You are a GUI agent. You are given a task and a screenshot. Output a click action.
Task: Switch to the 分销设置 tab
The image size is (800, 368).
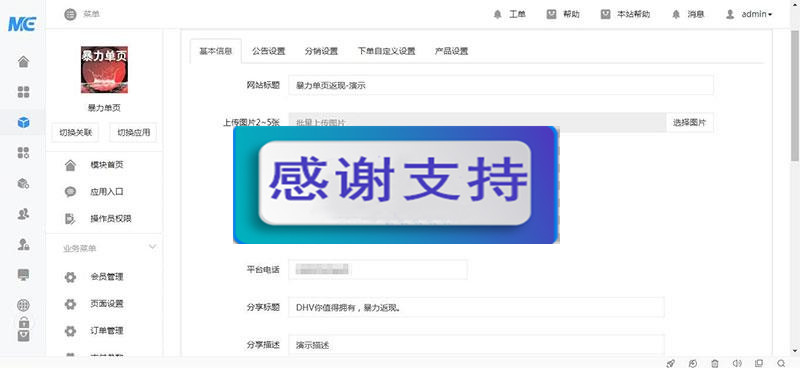(x=321, y=51)
